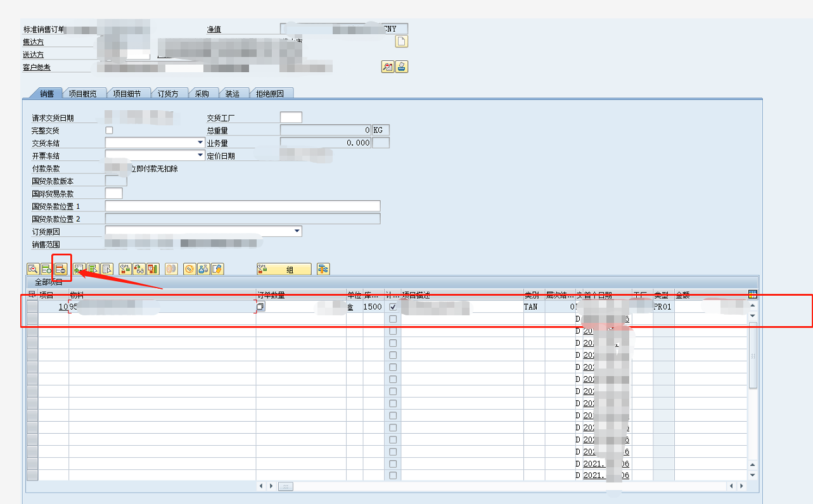Click 国贸条款版本 input field
This screenshot has height=504, width=813.
click(x=116, y=180)
